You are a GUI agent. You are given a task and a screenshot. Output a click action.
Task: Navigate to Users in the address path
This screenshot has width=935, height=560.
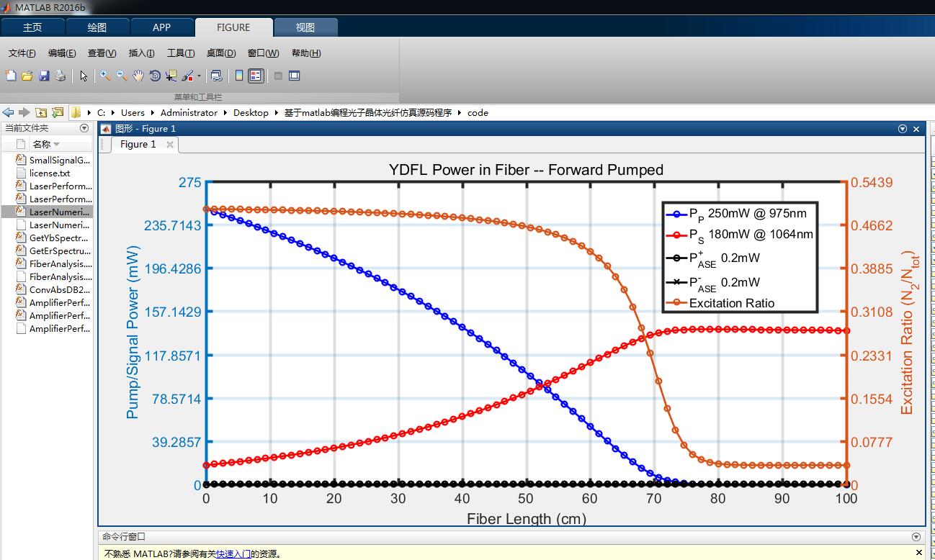[133, 113]
